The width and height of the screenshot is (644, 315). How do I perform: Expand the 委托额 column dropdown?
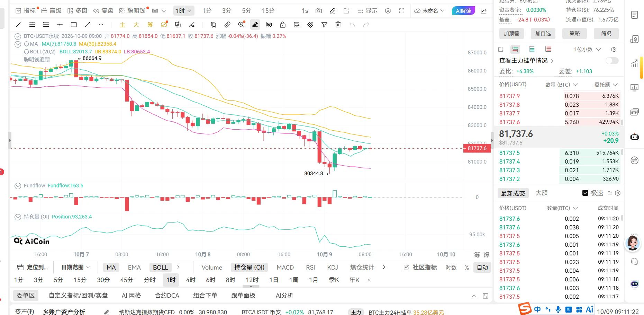(606, 85)
